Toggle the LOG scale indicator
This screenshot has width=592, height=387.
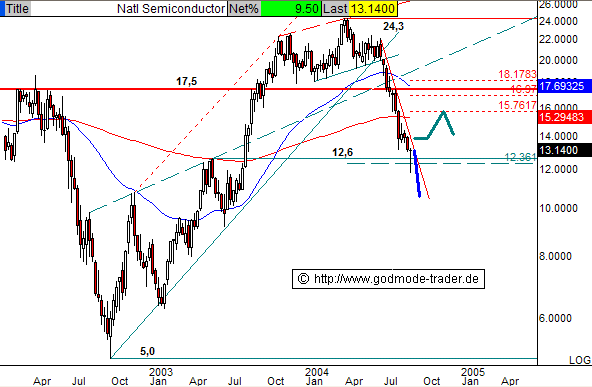pos(580,360)
